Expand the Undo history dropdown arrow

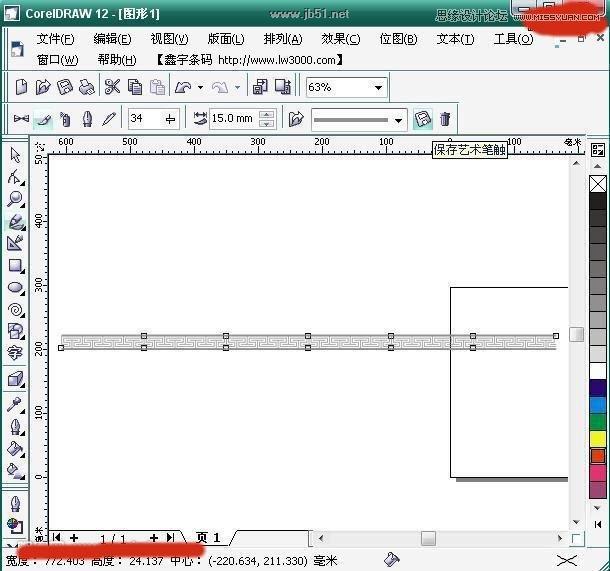click(200, 87)
